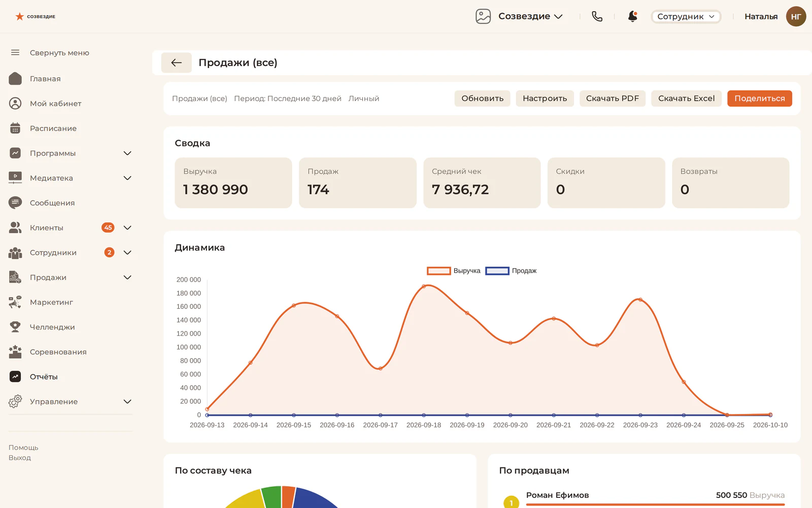Click the chart peak point at 2026-09-18
This screenshot has height=508, width=812.
coord(424,287)
